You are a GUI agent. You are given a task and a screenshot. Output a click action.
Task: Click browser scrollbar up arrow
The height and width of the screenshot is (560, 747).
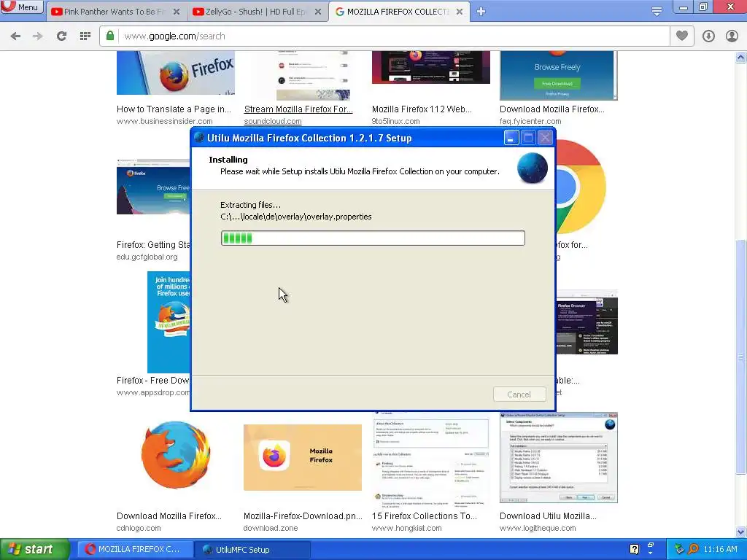pos(741,58)
